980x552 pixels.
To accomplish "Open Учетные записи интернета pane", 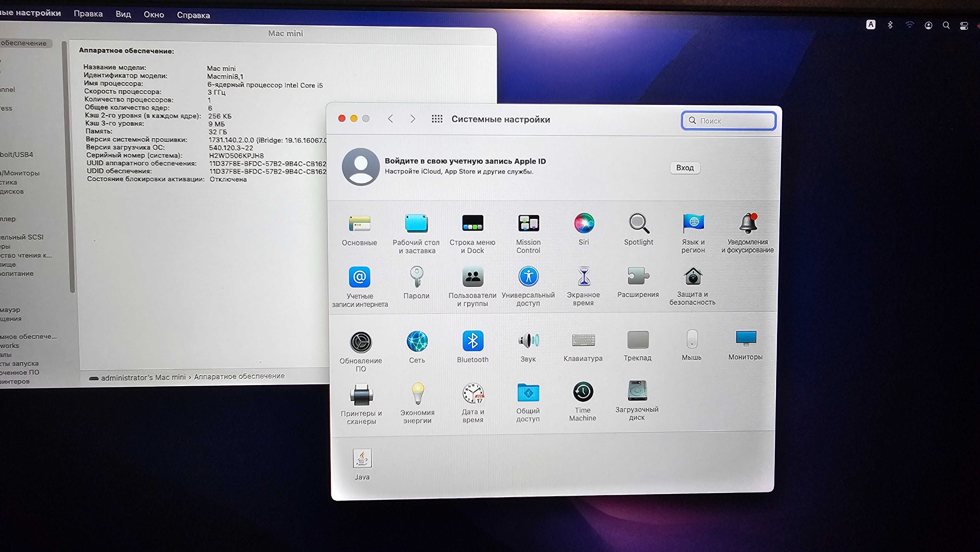I will pos(360,287).
